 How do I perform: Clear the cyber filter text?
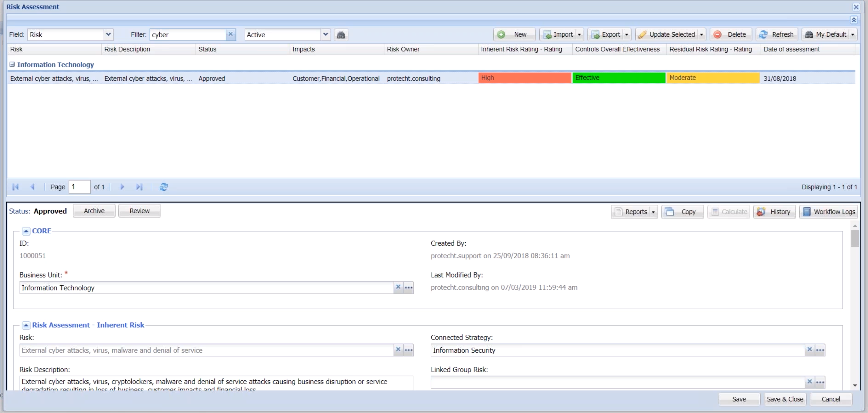point(230,34)
